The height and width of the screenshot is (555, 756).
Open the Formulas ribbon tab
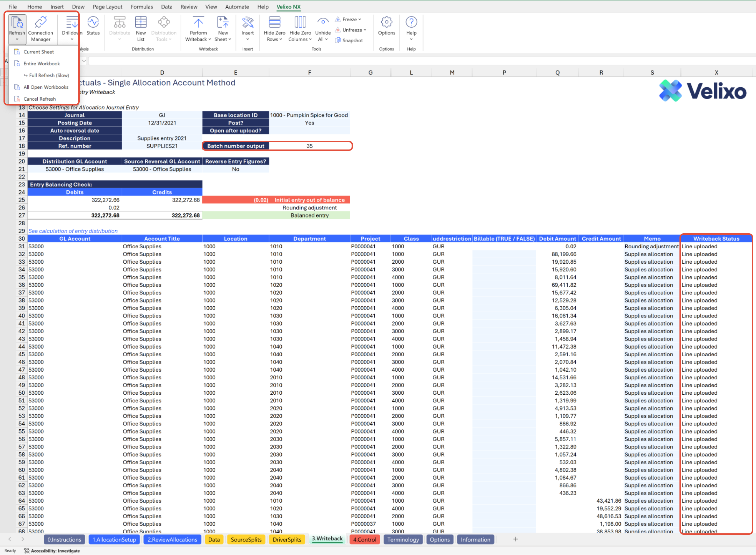142,7
